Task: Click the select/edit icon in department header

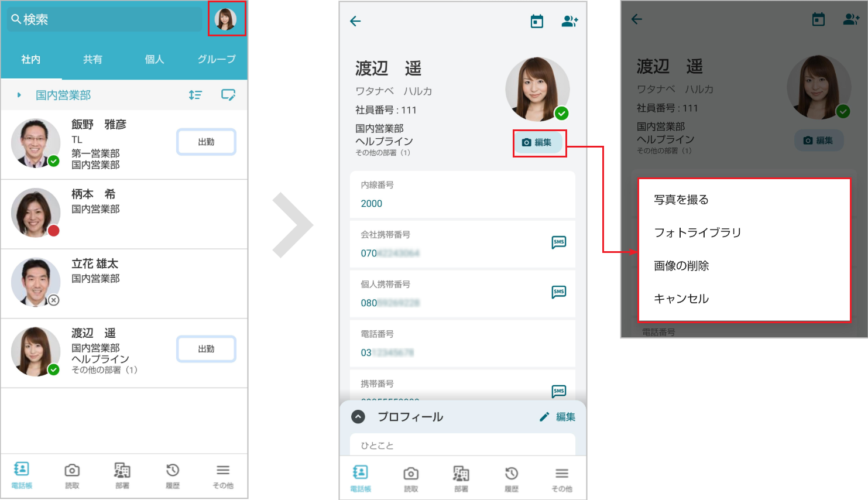Action: tap(228, 95)
